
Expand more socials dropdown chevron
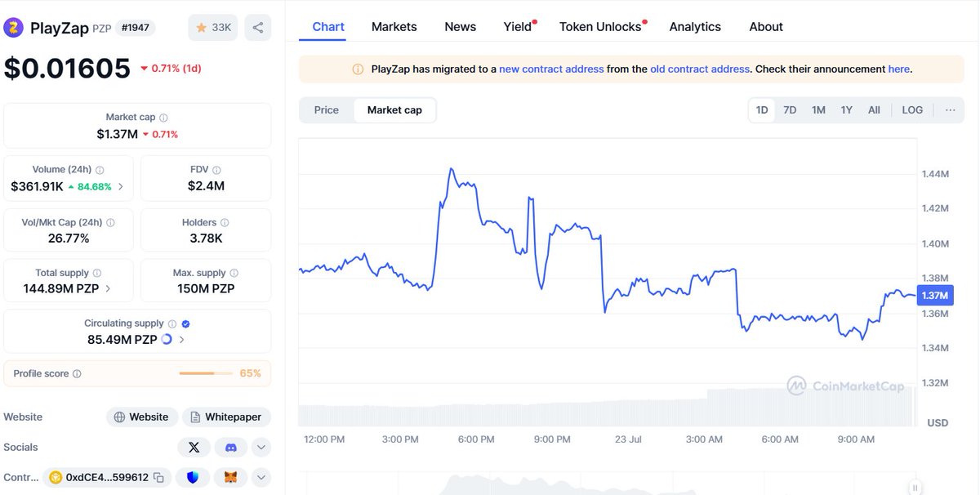coord(261,447)
